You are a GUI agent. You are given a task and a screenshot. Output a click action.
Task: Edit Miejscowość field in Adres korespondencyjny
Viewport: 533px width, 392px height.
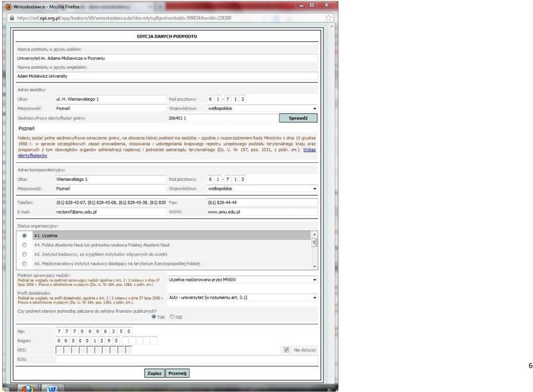coord(111,188)
